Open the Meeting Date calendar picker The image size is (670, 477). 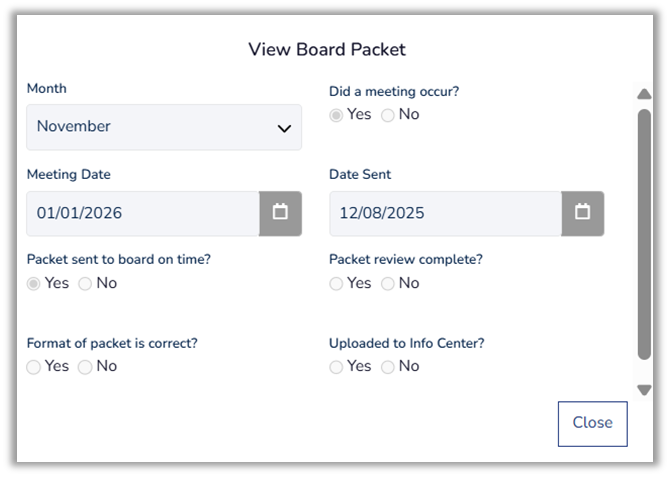280,213
